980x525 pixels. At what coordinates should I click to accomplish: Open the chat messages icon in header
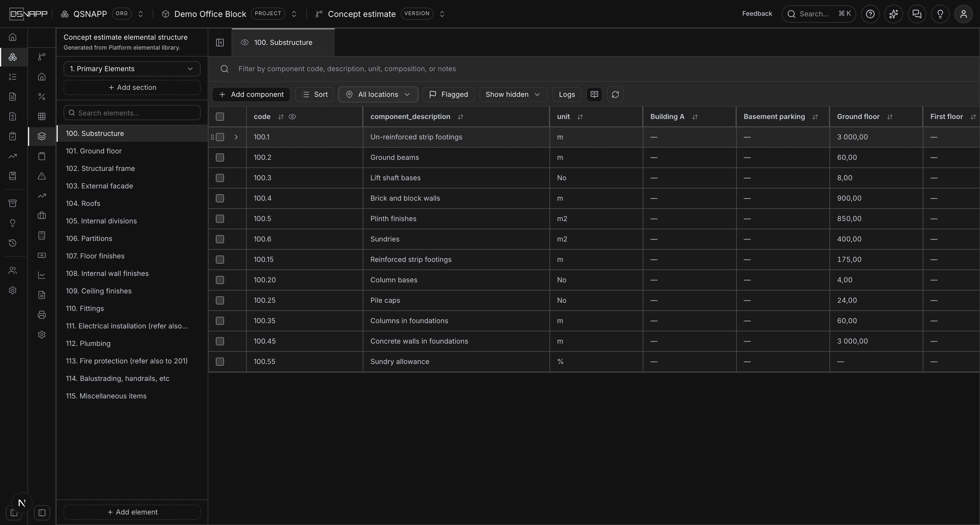[917, 14]
